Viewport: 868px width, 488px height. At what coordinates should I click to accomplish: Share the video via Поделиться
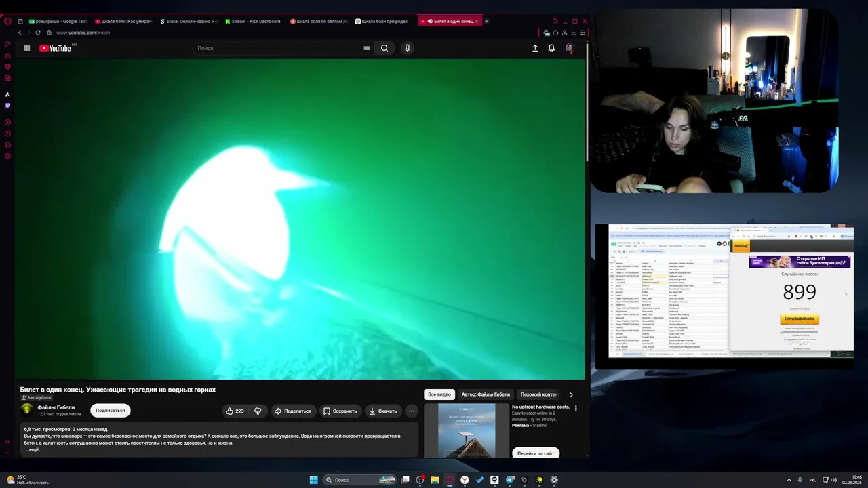pyautogui.click(x=292, y=411)
